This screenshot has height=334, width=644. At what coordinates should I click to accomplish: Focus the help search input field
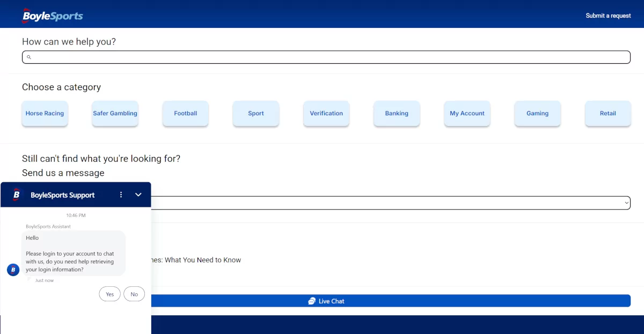coord(326,57)
